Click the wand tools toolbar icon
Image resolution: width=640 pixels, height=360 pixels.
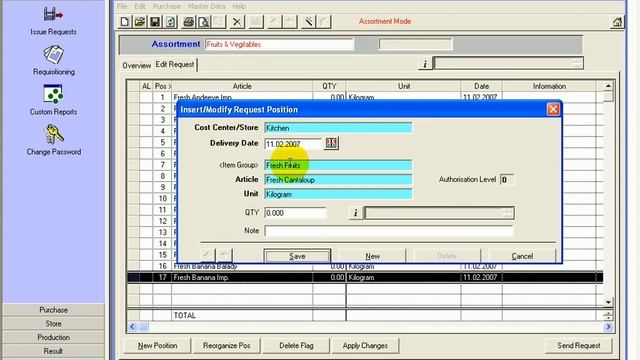pyautogui.click(x=308, y=22)
